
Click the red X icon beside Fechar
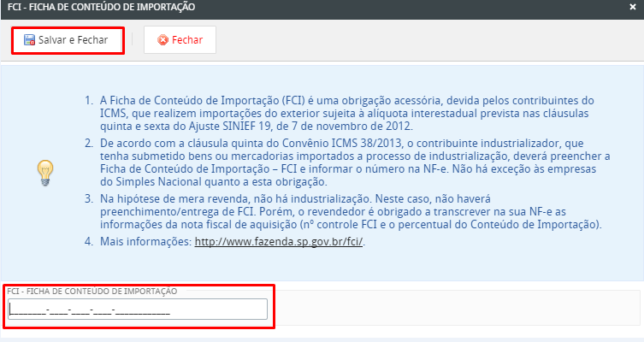coord(162,40)
